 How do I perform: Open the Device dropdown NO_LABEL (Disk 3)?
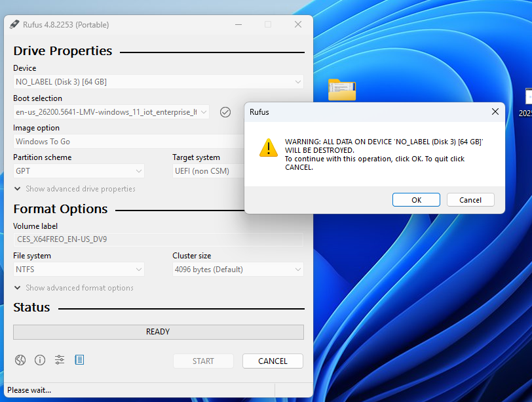[159, 82]
